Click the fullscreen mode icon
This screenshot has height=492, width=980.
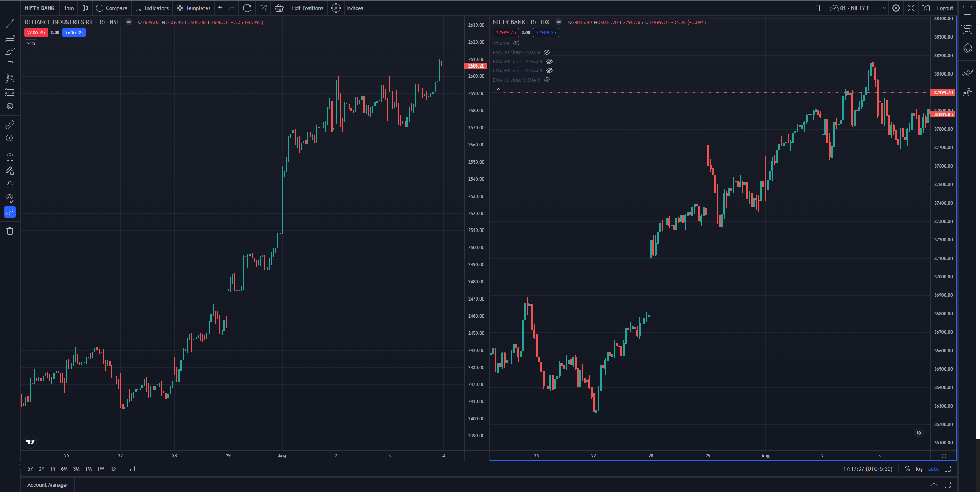(x=911, y=8)
